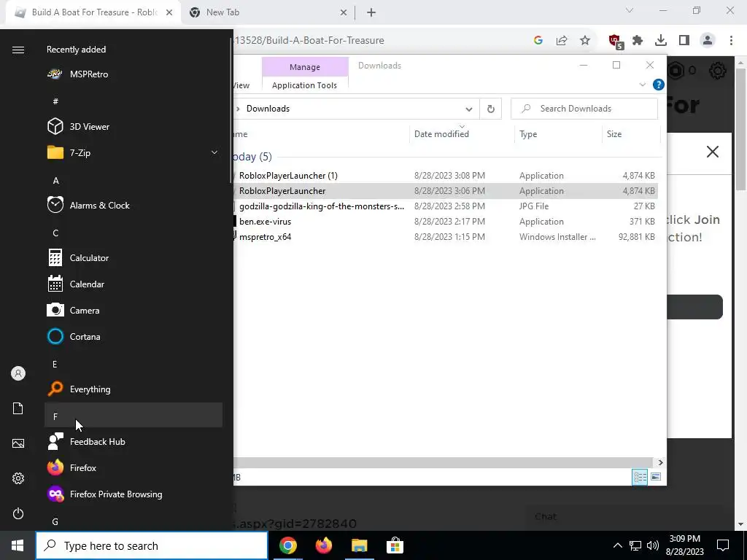The image size is (747, 560).
Task: Select mspretro_x64 installer file
Action: 445,237
